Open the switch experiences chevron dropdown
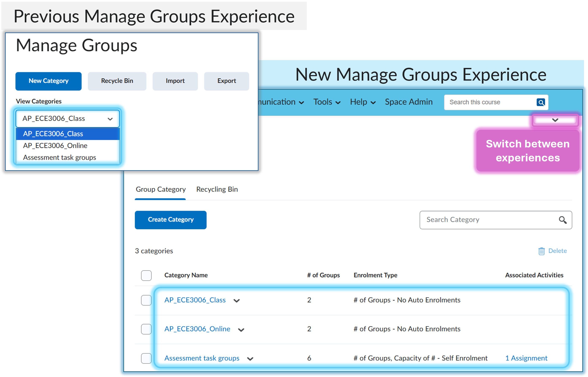Image resolution: width=588 pixels, height=377 pixels. point(555,120)
